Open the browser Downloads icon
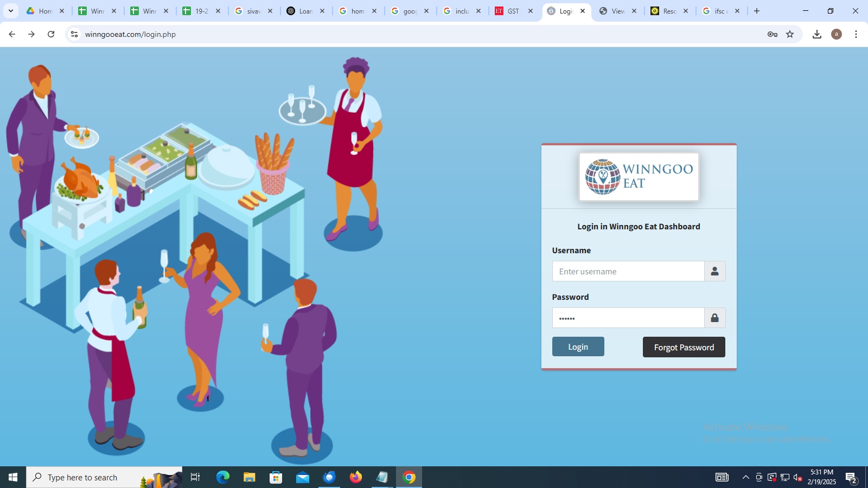 coord(816,34)
